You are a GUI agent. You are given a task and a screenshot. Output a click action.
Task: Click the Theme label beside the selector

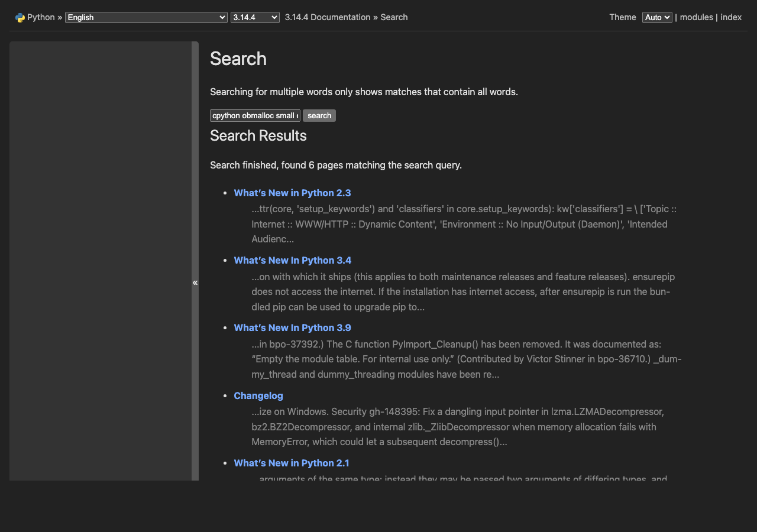623,18
